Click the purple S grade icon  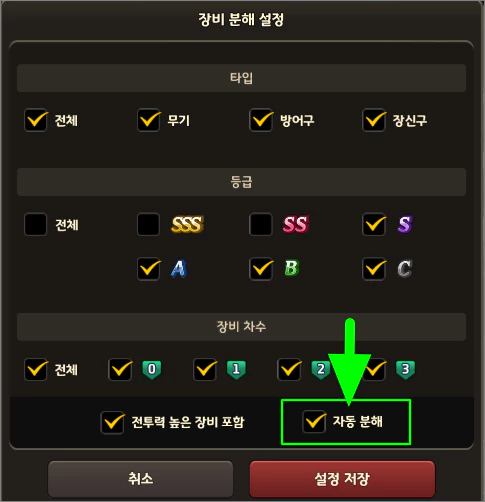405,224
